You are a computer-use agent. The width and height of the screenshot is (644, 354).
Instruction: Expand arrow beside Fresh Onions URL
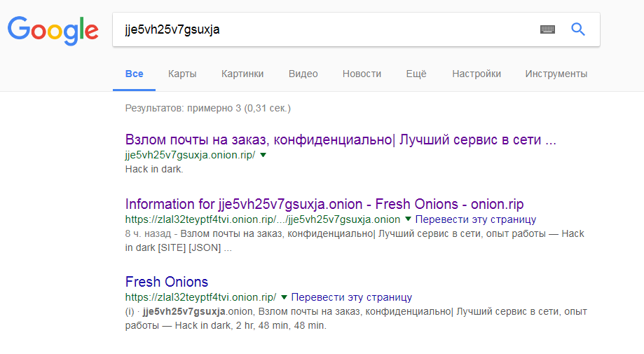pos(284,297)
